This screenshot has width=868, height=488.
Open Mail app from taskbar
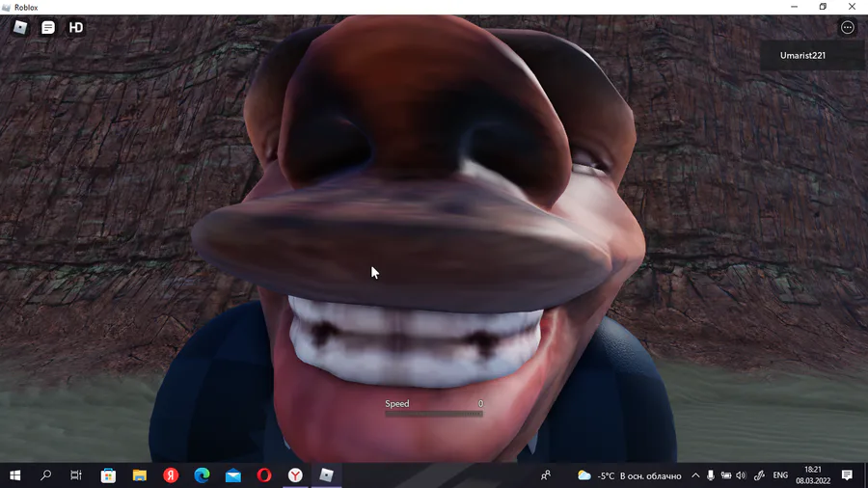tap(233, 475)
